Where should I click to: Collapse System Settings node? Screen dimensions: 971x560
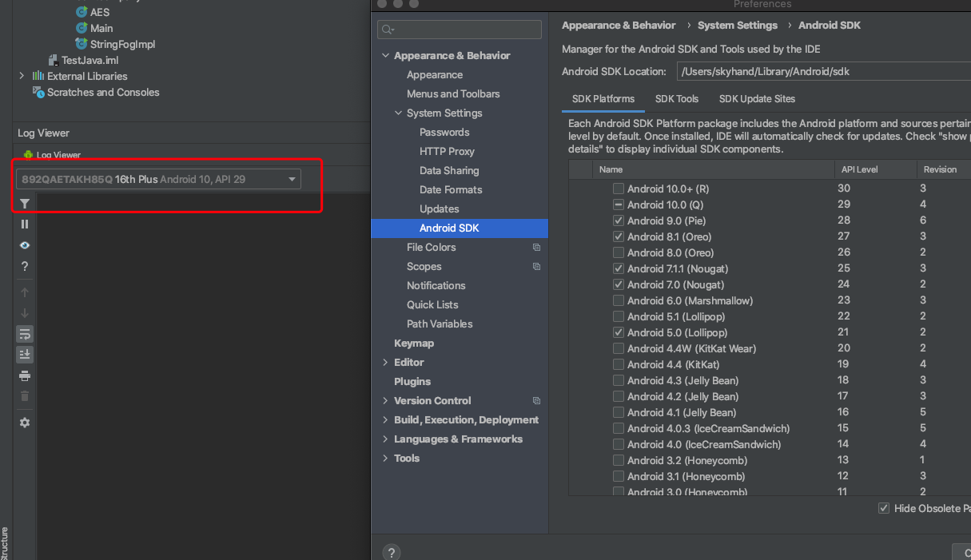point(398,113)
